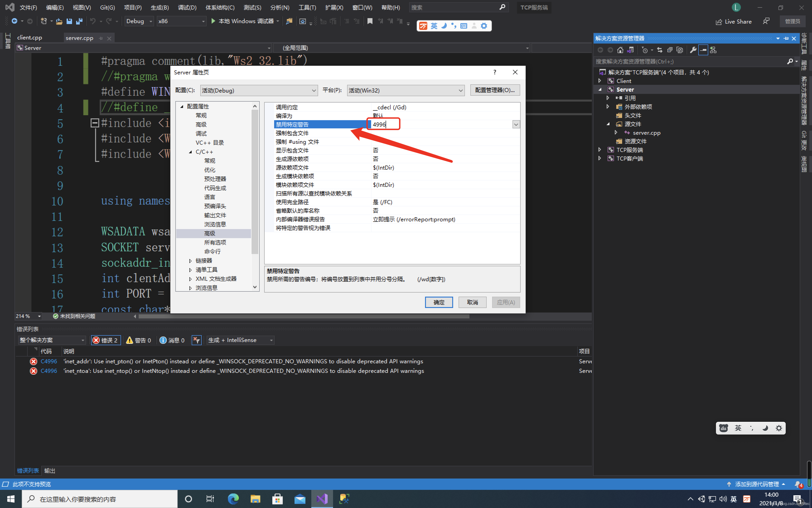Collapse all icon in Solution Explorer toolbar

[x=670, y=50]
